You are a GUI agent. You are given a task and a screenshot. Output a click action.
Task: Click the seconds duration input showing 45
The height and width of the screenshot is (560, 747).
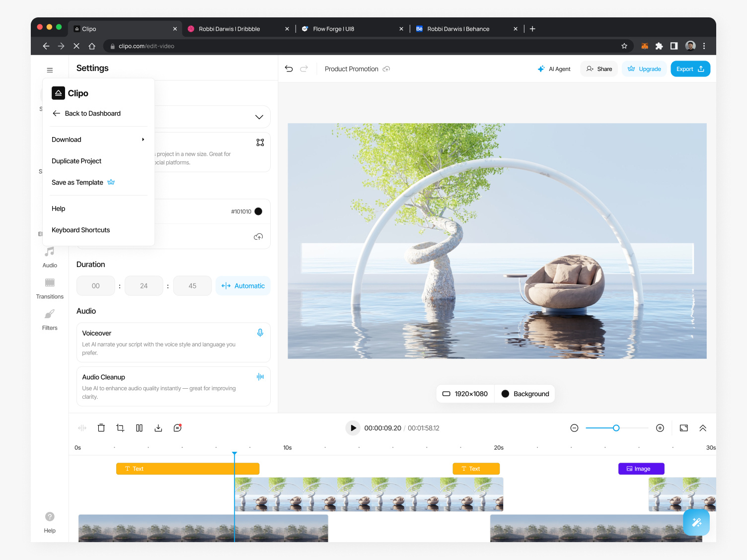[x=192, y=285]
